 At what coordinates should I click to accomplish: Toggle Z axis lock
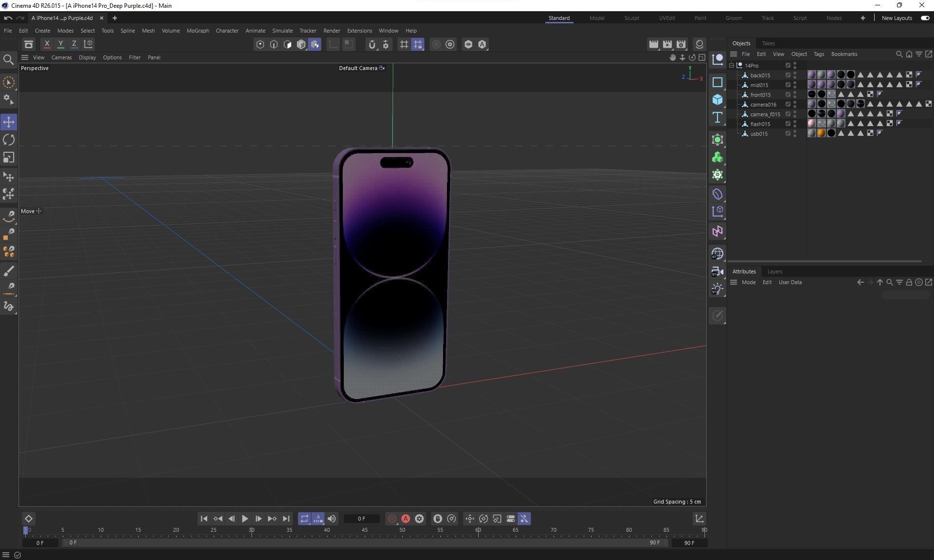coord(74,44)
